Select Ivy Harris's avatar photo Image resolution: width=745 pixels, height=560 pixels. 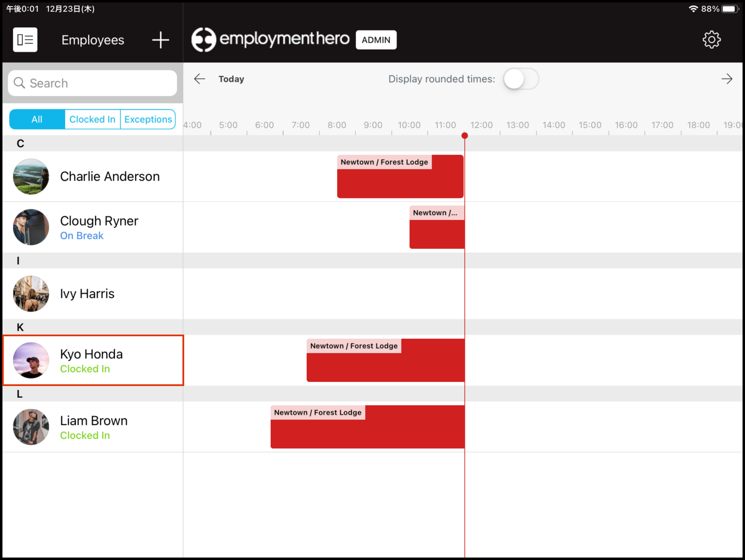(31, 293)
